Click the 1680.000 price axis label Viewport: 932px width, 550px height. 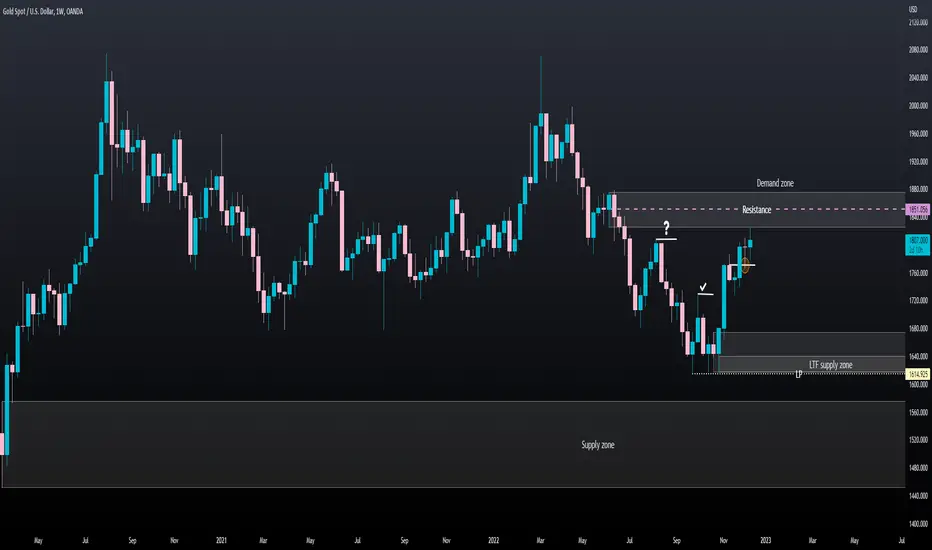tap(918, 329)
